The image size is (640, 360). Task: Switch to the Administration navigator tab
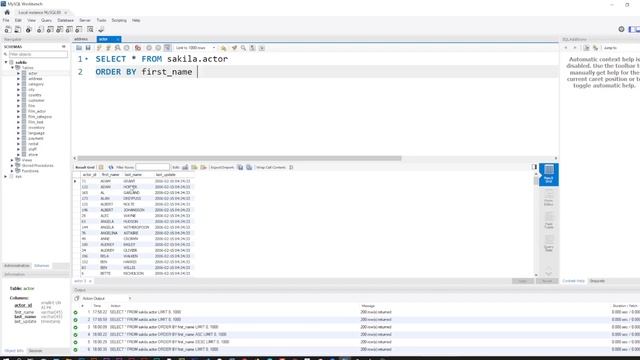[x=17, y=266]
